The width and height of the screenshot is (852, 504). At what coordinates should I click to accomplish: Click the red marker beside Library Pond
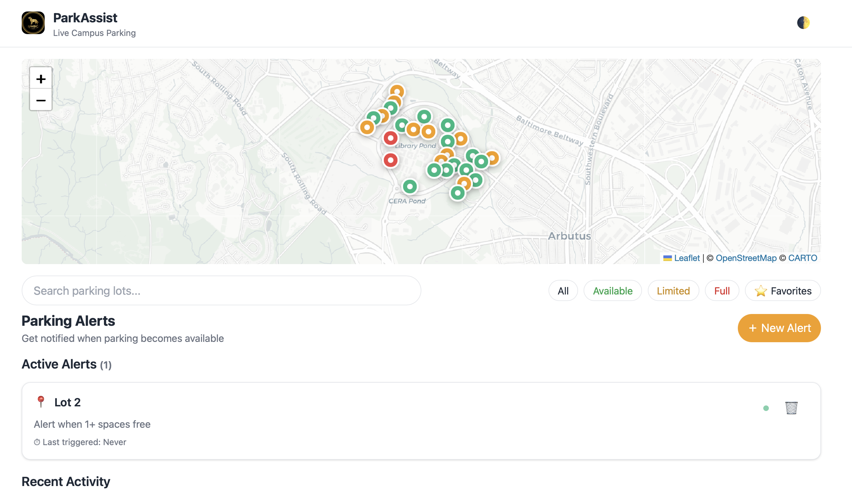(391, 138)
